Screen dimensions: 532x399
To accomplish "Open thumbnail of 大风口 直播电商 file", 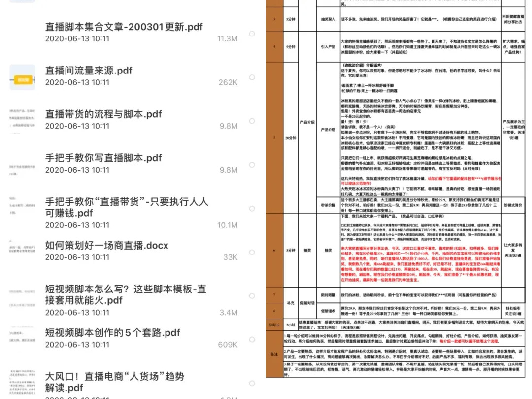I will pos(22,383).
